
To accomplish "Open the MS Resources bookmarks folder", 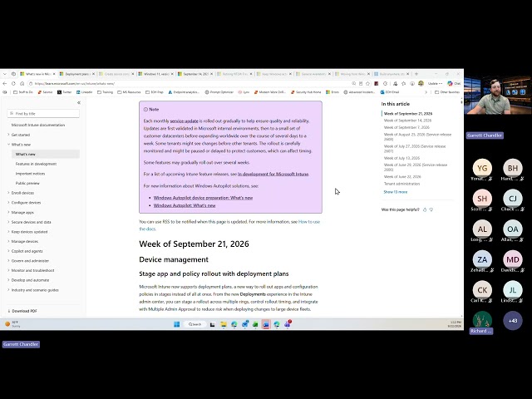I will tap(129, 92).
